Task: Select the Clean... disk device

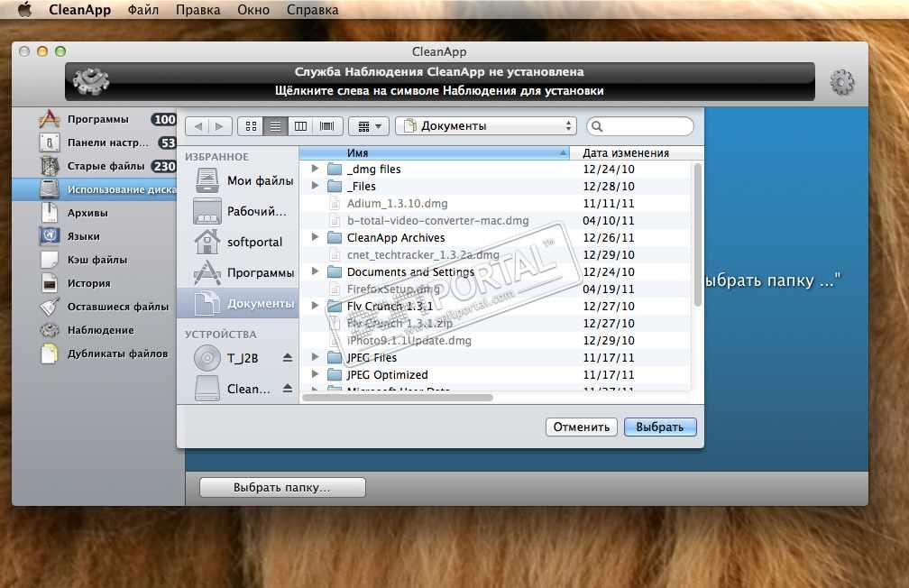Action: (232, 389)
